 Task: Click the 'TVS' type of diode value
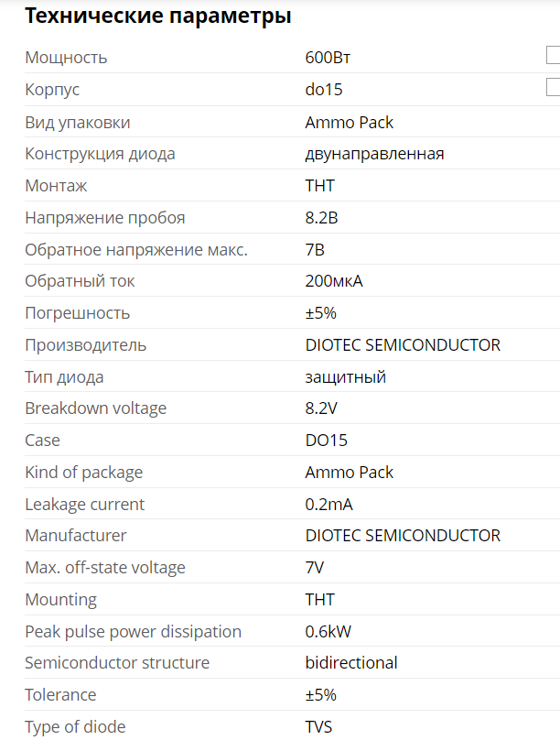pyautogui.click(x=318, y=727)
